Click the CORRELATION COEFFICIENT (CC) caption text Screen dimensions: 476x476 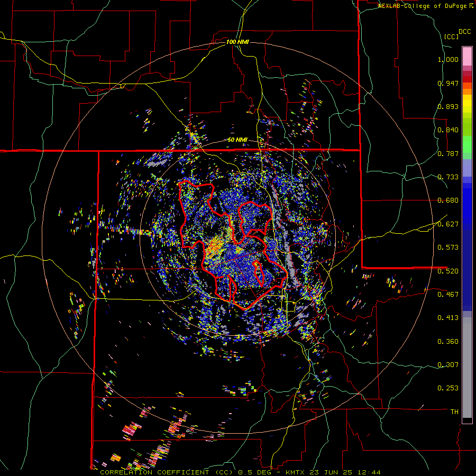click(x=167, y=472)
